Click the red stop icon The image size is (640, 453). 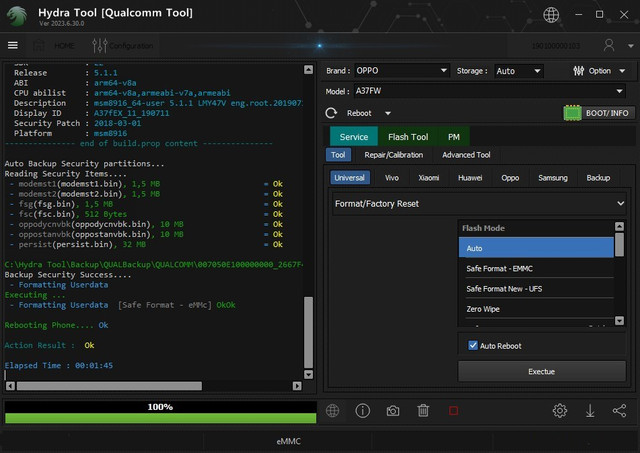point(453,411)
